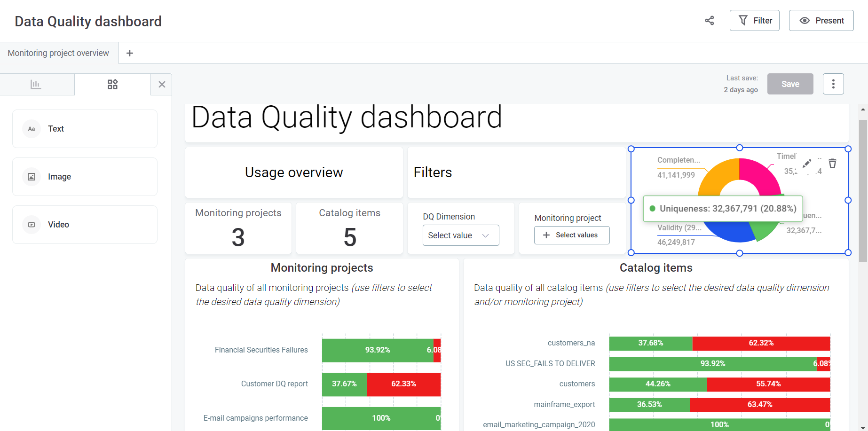
Task: Add an Image element from the sidebar
Action: click(85, 176)
